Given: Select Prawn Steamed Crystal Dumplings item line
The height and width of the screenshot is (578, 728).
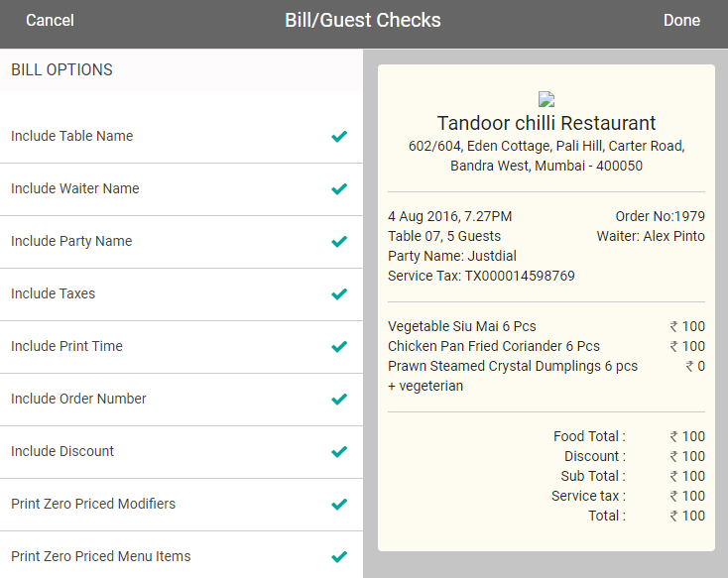Looking at the screenshot, I should pyautogui.click(x=546, y=366).
